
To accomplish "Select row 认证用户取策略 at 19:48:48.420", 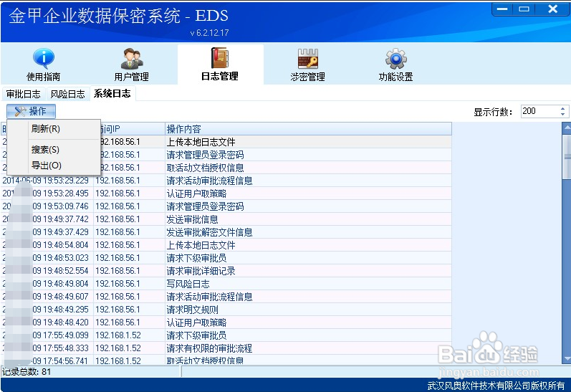I will (226, 322).
